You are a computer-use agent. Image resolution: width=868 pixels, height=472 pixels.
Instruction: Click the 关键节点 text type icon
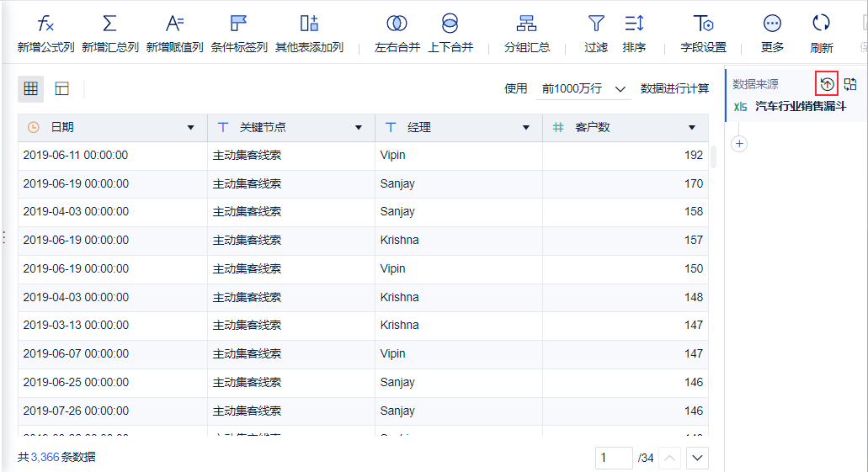click(x=222, y=127)
